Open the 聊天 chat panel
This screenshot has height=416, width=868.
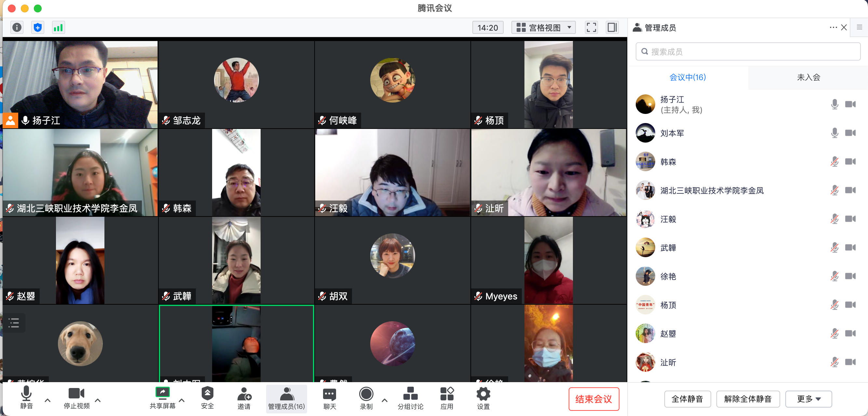[x=329, y=399]
